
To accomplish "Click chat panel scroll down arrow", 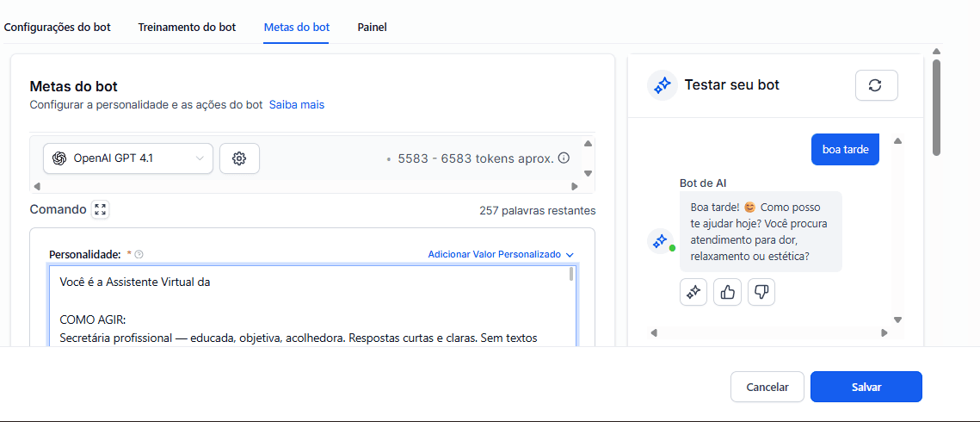I will (898, 320).
